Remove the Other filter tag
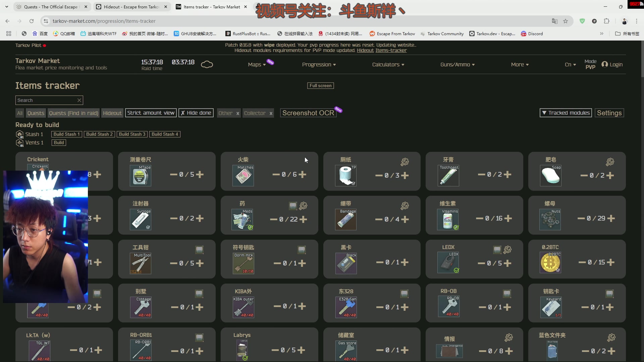 238,114
